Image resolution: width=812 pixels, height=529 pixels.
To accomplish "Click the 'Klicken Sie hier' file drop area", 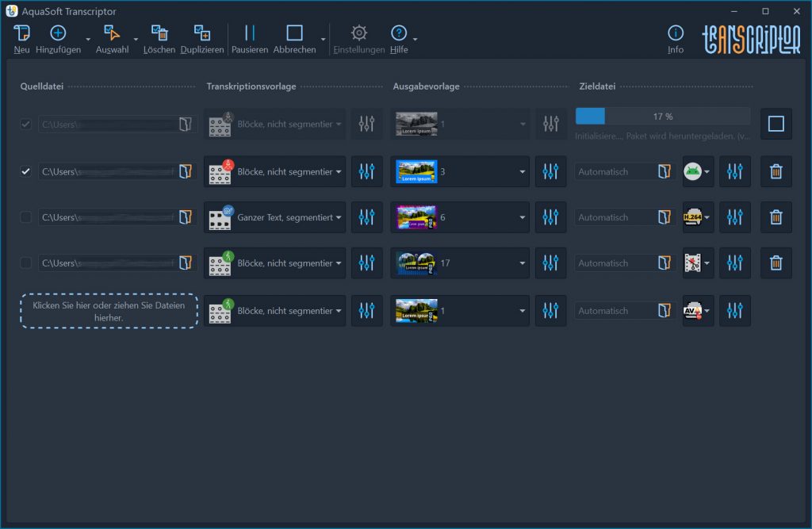I will click(x=109, y=311).
